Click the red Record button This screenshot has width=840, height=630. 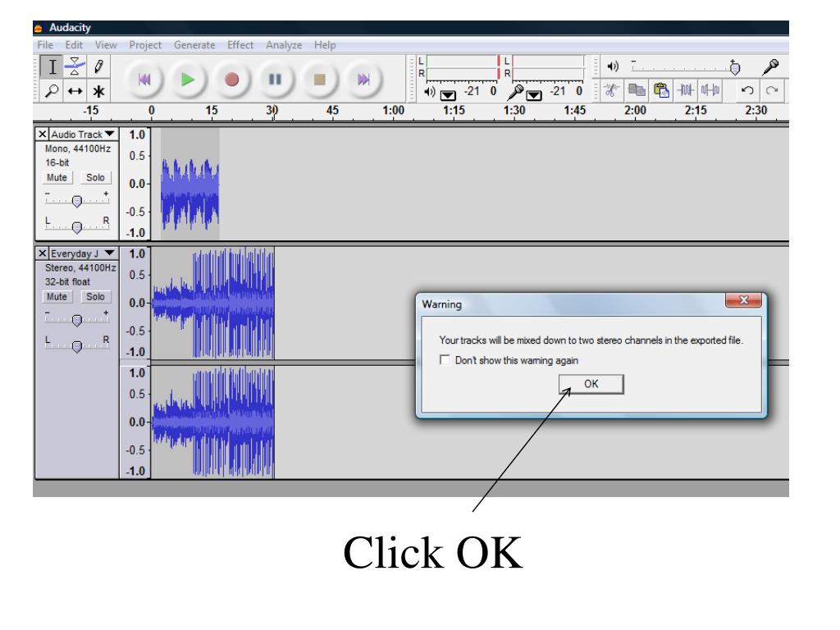[231, 80]
